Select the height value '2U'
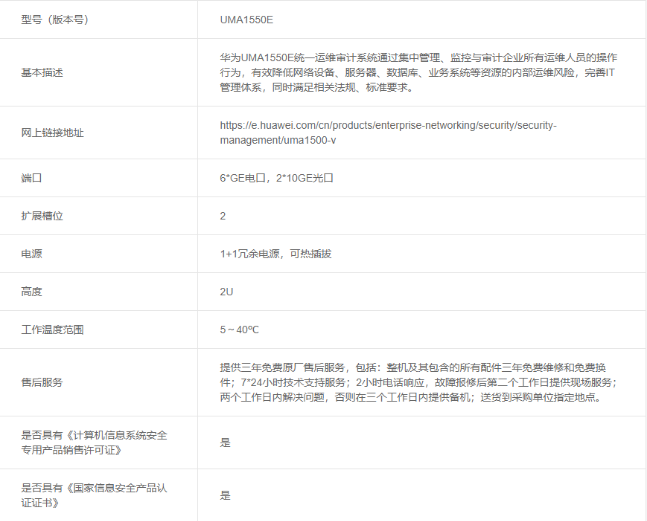The height and width of the screenshot is (521, 647). [227, 292]
